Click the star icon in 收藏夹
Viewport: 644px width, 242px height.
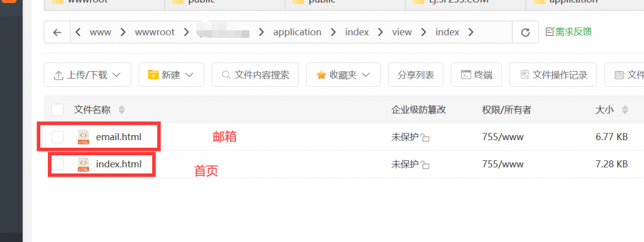tap(321, 74)
